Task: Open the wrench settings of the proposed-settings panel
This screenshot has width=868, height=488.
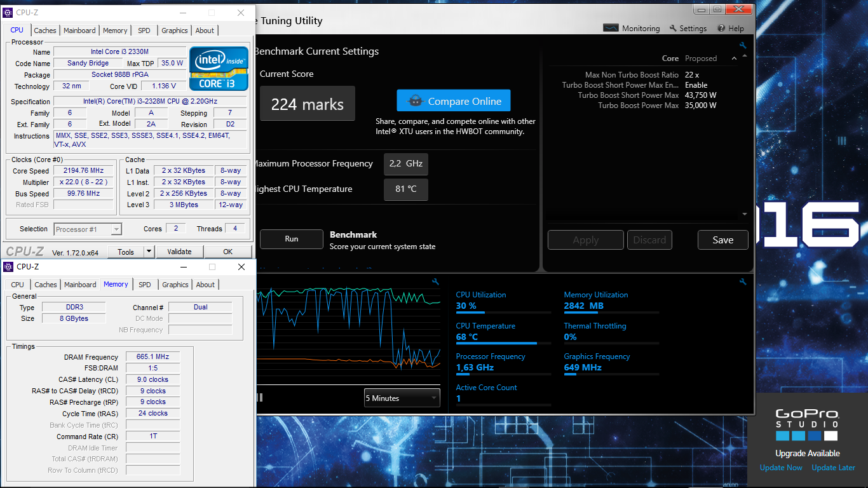Action: click(743, 46)
